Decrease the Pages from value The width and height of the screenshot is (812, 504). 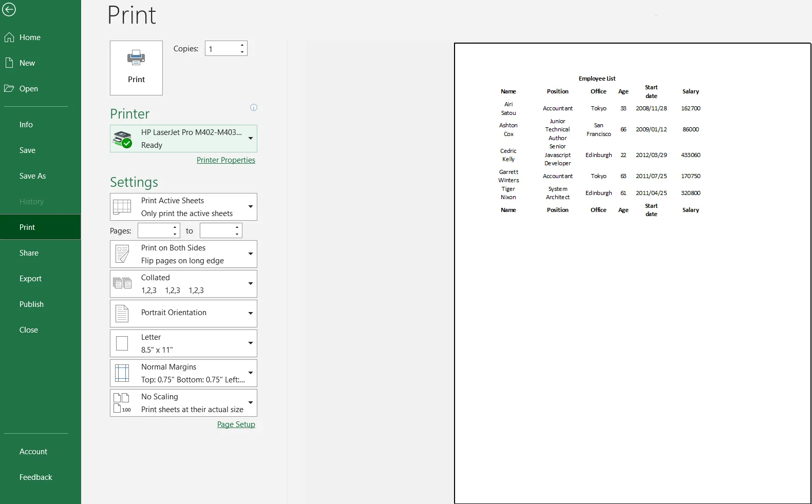[x=175, y=235]
